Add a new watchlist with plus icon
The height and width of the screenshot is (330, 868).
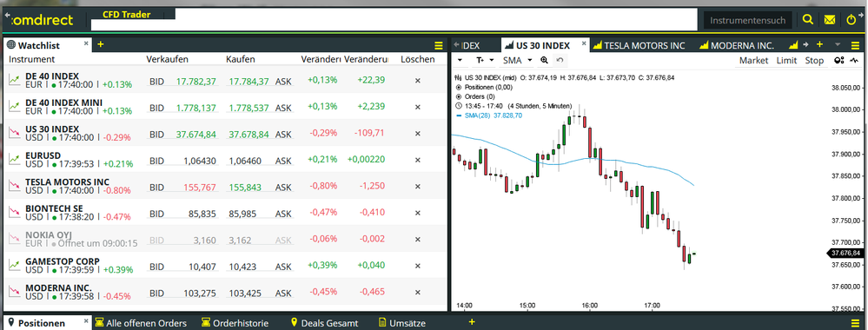click(100, 44)
